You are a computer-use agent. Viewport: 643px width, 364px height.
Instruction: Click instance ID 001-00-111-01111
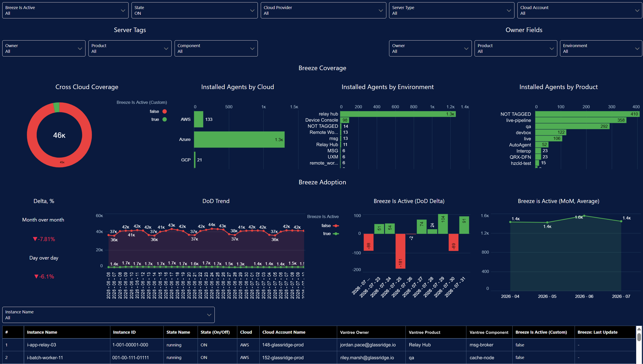pyautogui.click(x=137, y=358)
